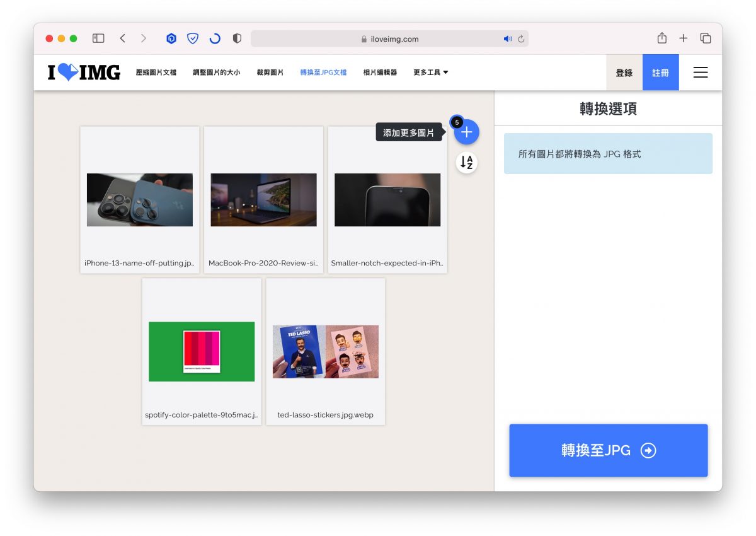Click ted-lasso-stickers.jpg.webp filename

tap(326, 415)
